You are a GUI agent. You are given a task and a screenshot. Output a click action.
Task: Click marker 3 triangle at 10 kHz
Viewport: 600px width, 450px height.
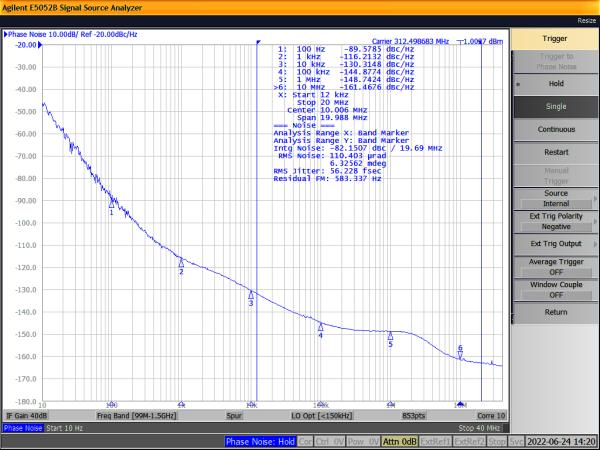(x=251, y=295)
